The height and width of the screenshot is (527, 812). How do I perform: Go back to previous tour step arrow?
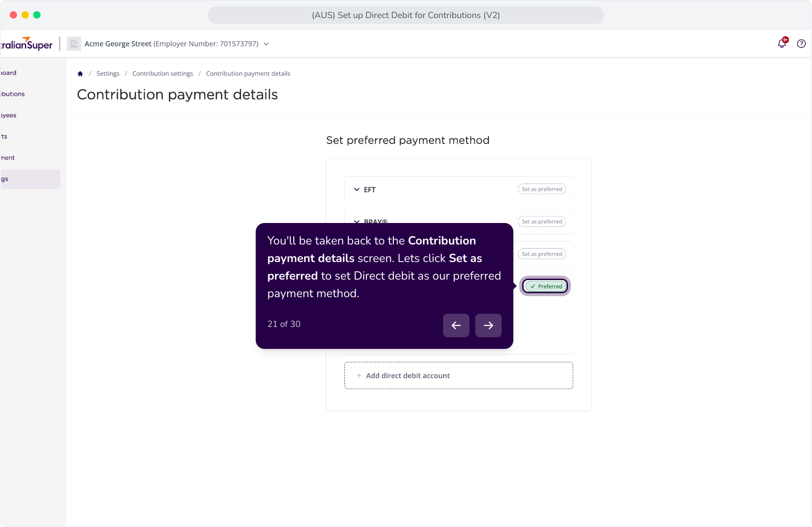point(456,325)
